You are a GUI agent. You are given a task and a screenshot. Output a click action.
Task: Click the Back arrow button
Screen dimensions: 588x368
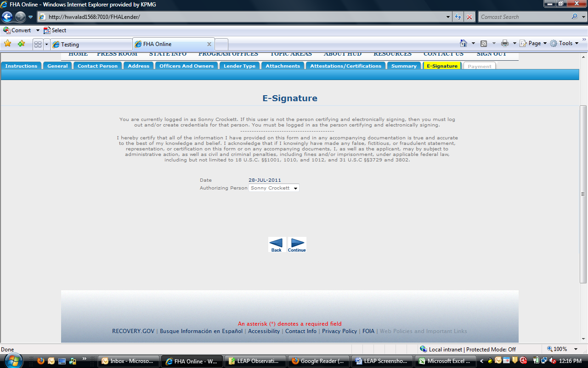277,244
